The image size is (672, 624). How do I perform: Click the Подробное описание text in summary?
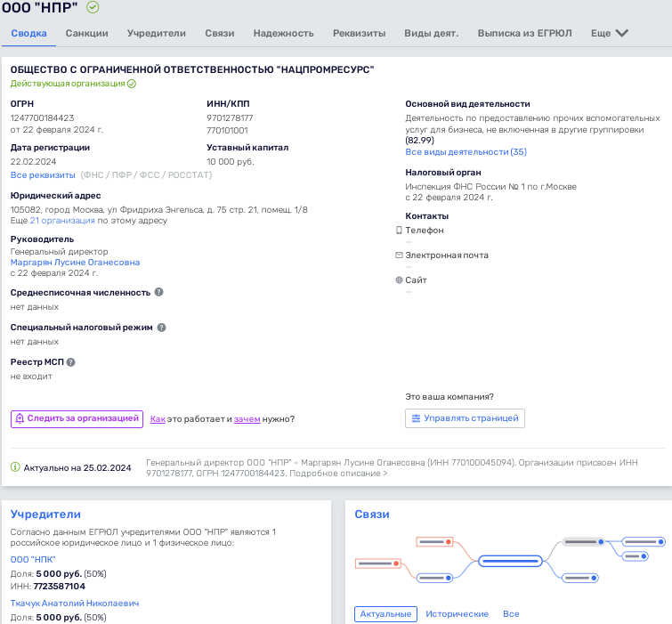[338, 474]
